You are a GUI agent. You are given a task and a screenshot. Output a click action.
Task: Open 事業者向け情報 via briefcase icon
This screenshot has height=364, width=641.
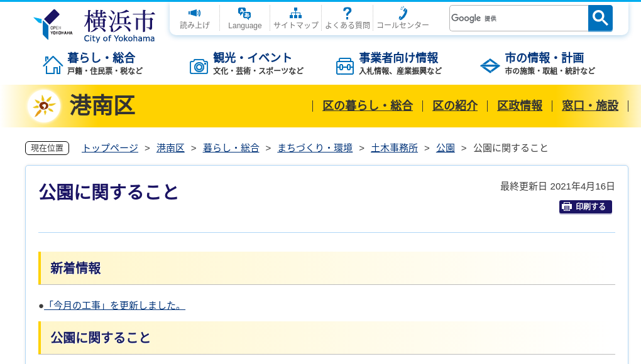[344, 65]
